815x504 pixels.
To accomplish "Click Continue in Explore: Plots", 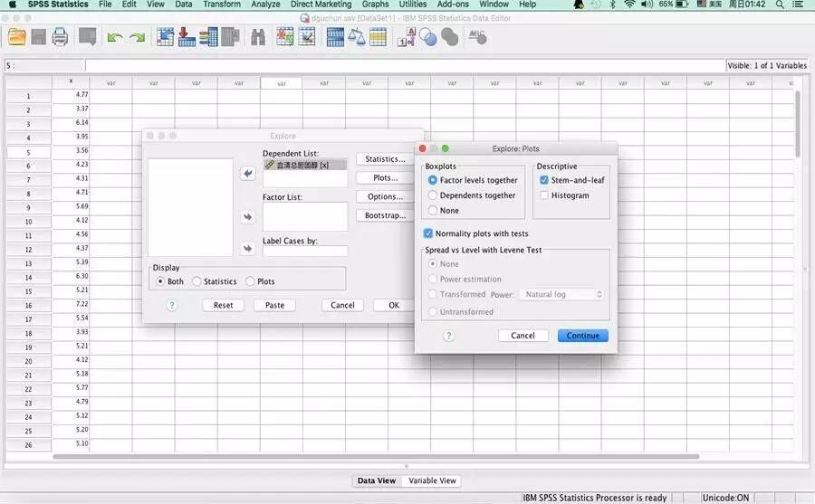I will coord(582,336).
